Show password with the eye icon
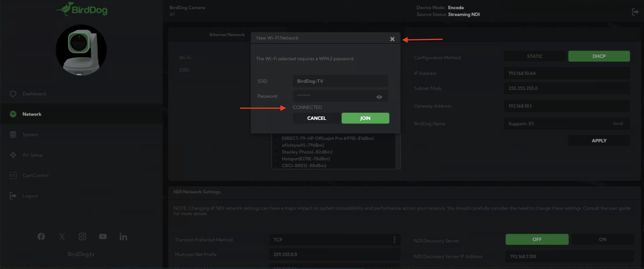 pos(379,97)
